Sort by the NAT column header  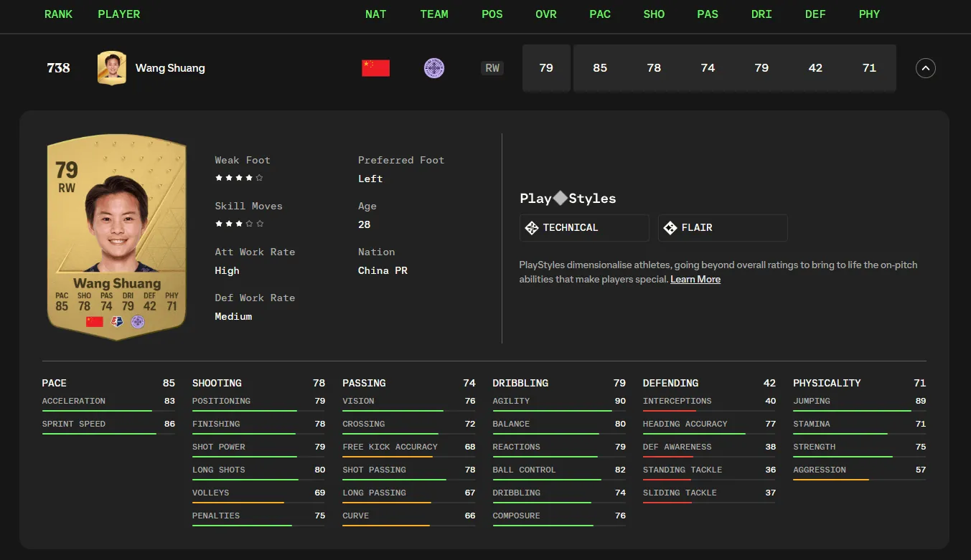click(x=376, y=14)
